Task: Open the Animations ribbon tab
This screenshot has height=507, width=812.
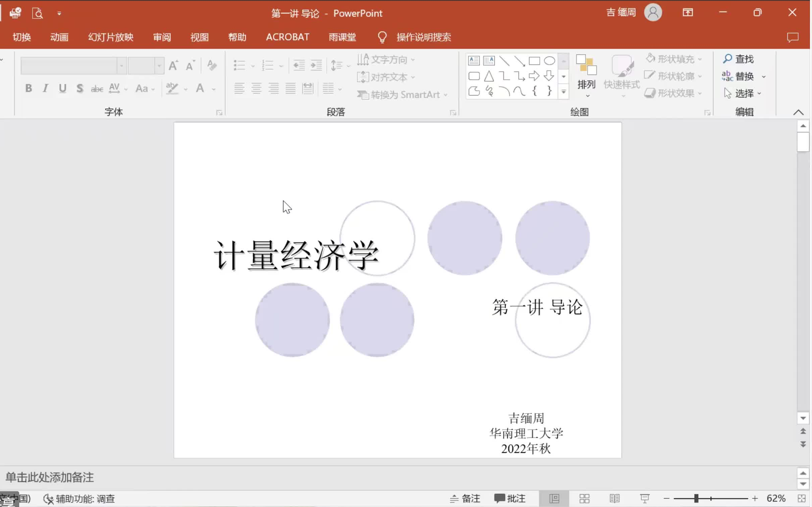Action: (59, 37)
